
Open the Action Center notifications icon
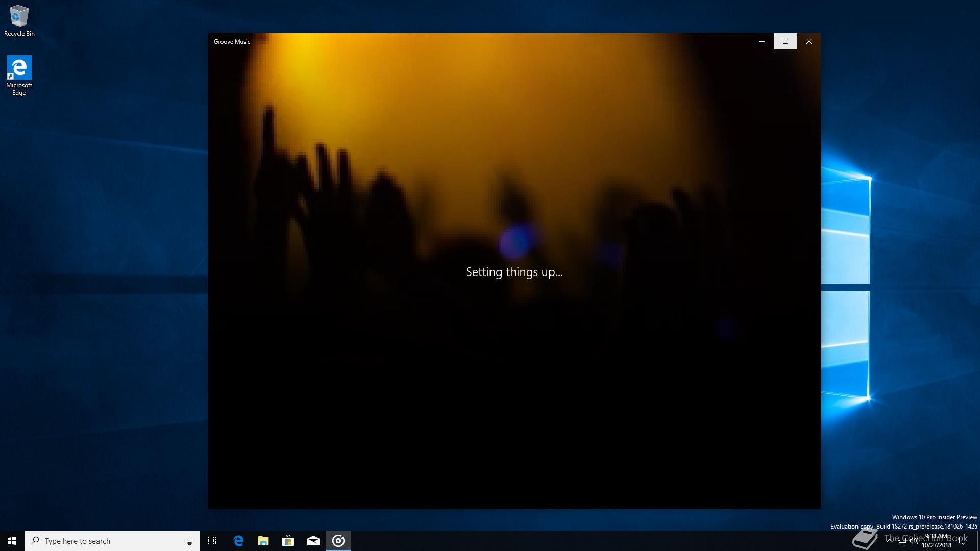963,541
